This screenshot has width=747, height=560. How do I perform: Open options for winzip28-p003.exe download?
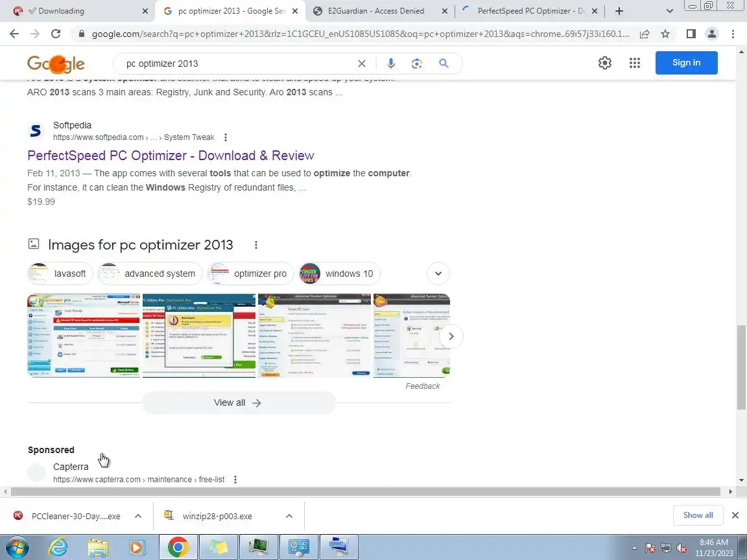tap(289, 516)
